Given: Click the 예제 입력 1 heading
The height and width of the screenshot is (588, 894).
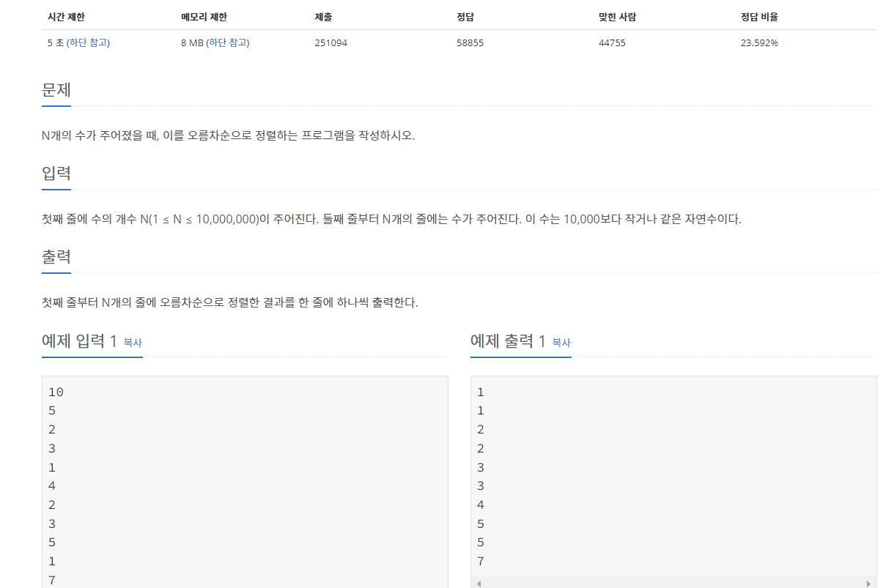Looking at the screenshot, I should (x=81, y=340).
